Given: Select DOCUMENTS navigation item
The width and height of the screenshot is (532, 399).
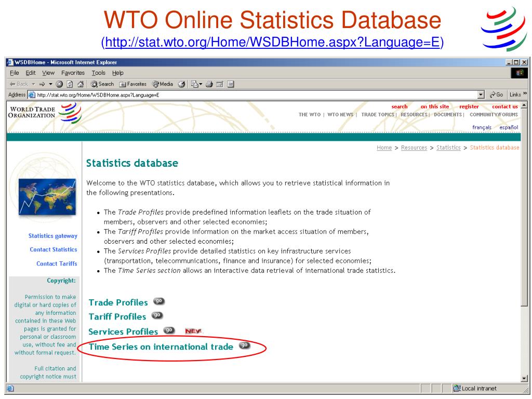Looking at the screenshot, I should pyautogui.click(x=448, y=115).
